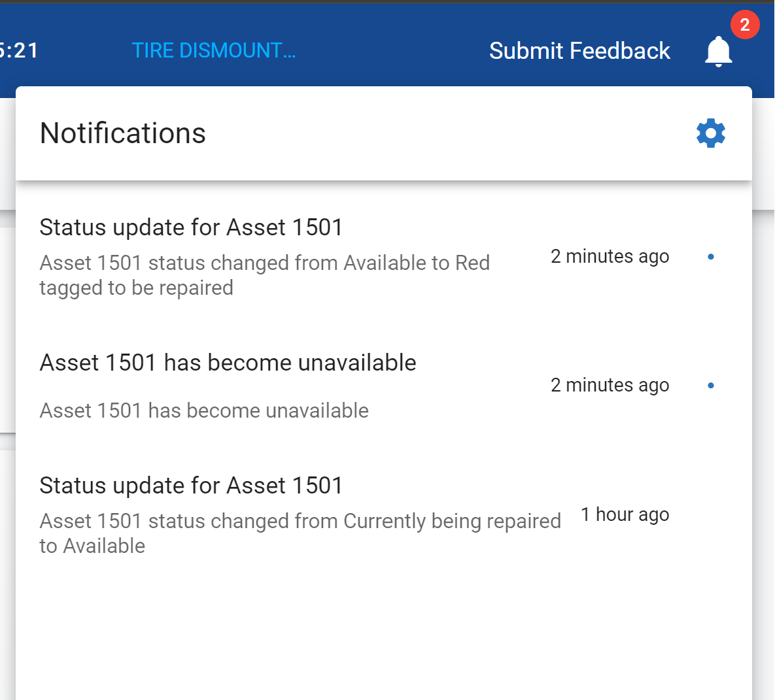The width and height of the screenshot is (775, 700).
Task: Open the 'Asset 1501 has become unavailable' title
Action: 228,363
